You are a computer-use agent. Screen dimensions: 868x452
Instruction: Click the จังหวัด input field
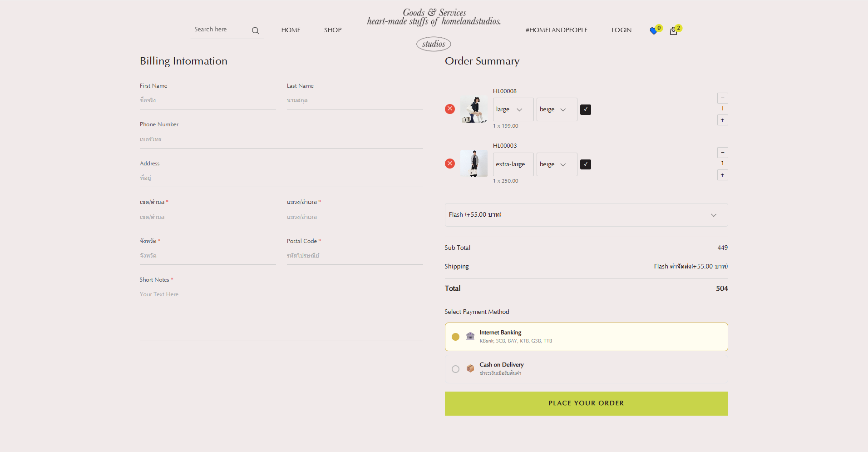pos(207,256)
